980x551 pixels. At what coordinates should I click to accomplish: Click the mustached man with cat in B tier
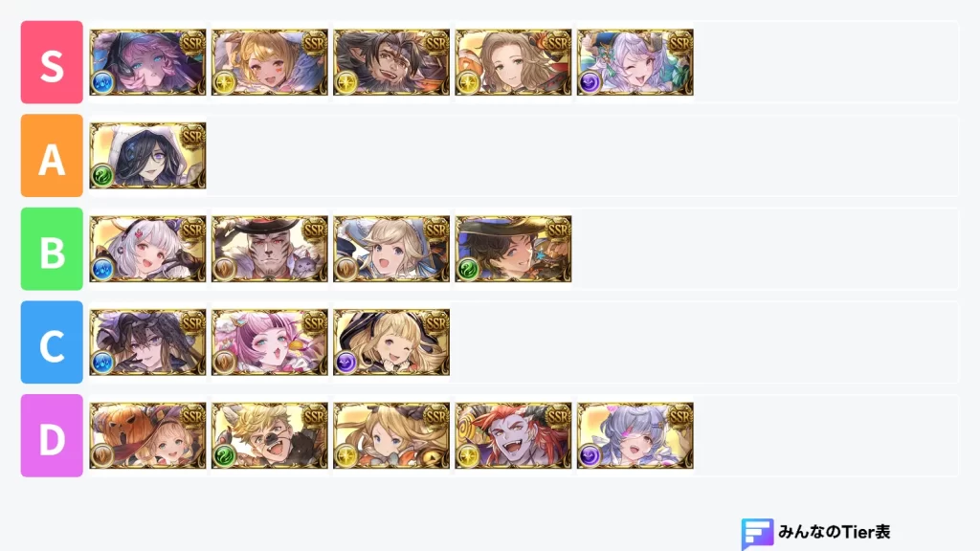pyautogui.click(x=269, y=249)
